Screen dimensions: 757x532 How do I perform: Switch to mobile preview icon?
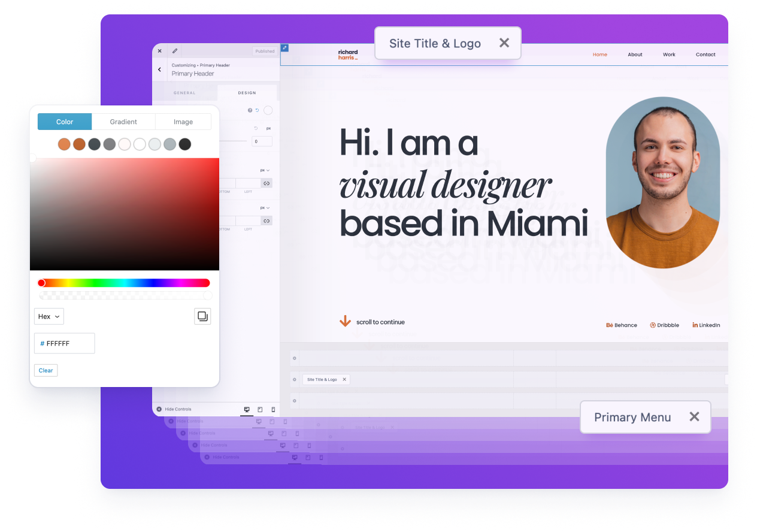[273, 410]
